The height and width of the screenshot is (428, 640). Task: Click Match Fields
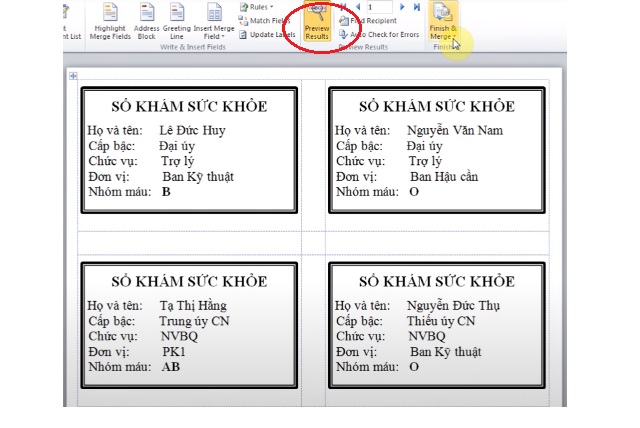point(264,20)
